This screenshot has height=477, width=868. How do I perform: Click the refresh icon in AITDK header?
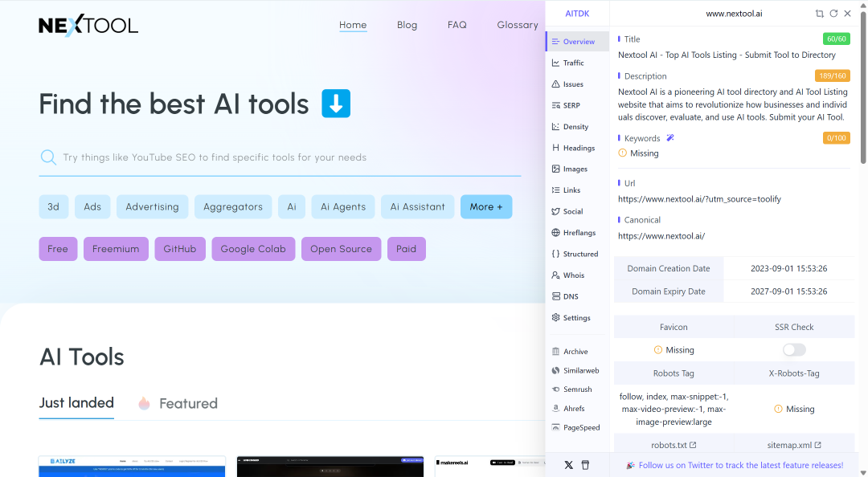tap(833, 14)
